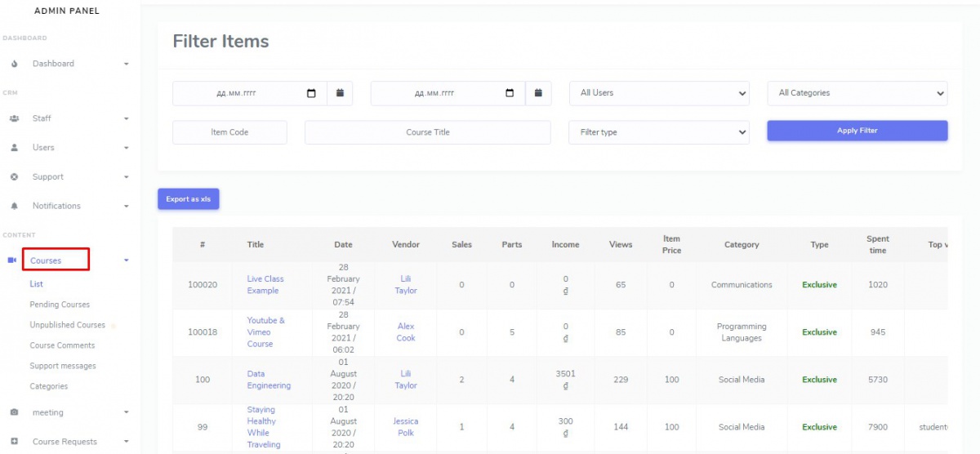
Task: Go to Course Comments menu item
Action: pyautogui.click(x=62, y=345)
